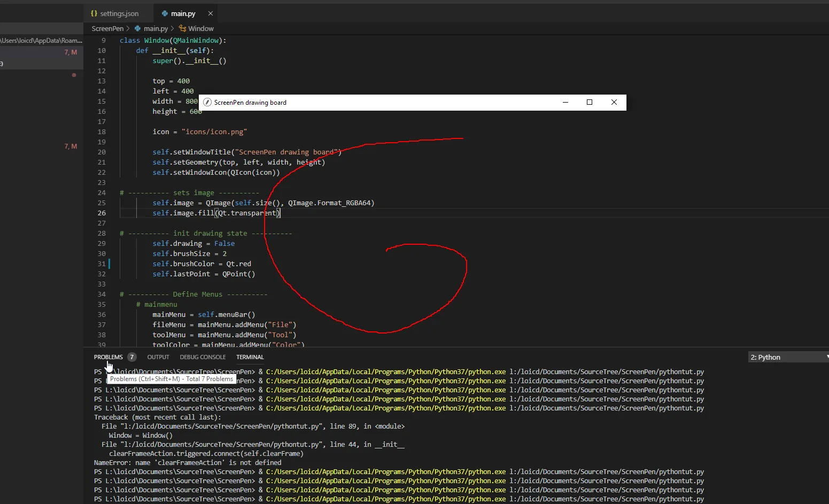Open the Output panel tab
The image size is (829, 504).
[158, 357]
